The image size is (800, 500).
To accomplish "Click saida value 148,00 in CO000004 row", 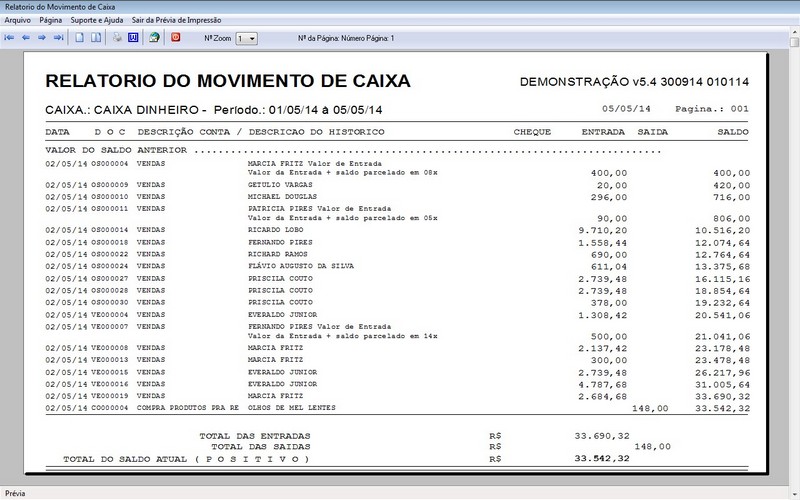I will [x=650, y=409].
